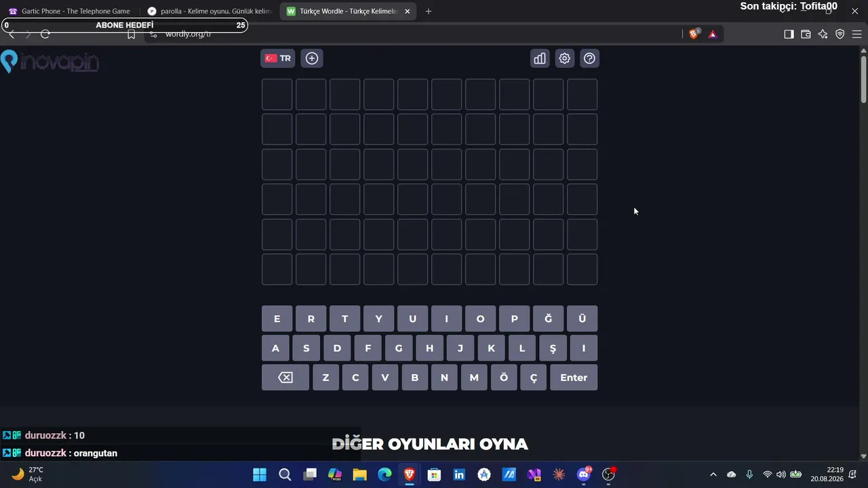Viewport: 868px width, 488px height.
Task: Open LinkedIn from the taskbar
Action: (459, 474)
